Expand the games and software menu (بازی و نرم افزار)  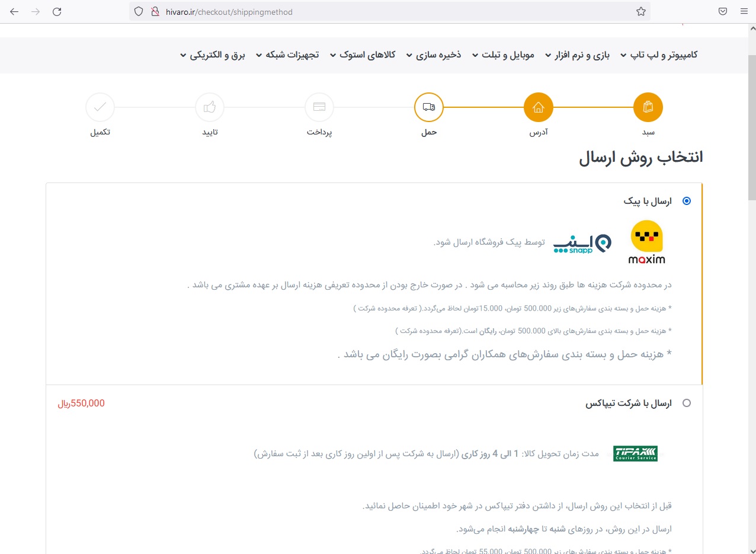[578, 55]
